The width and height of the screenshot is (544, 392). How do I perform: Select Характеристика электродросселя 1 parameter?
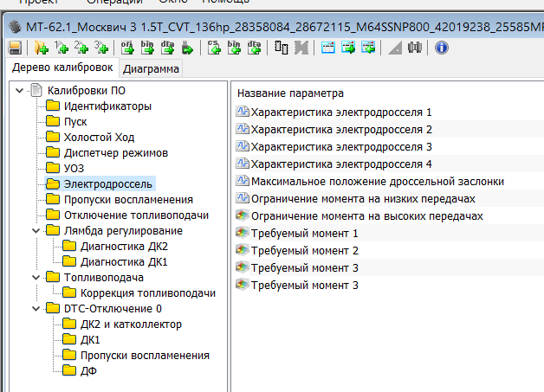(x=340, y=112)
